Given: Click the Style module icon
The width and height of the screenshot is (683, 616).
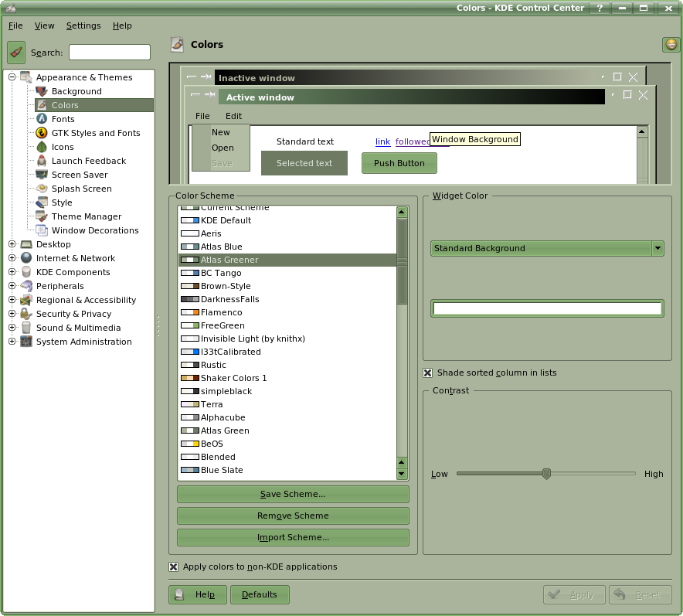Looking at the screenshot, I should (x=42, y=202).
